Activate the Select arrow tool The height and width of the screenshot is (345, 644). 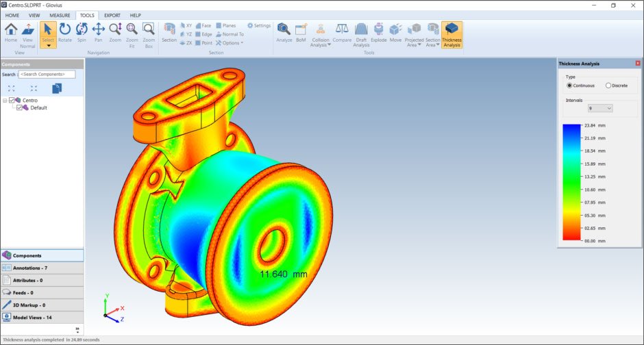(48, 31)
